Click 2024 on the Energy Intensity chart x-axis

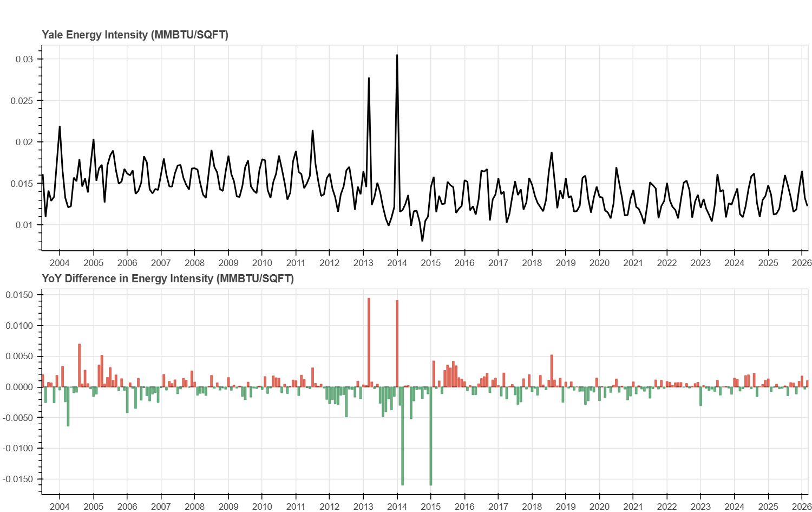[x=735, y=263]
